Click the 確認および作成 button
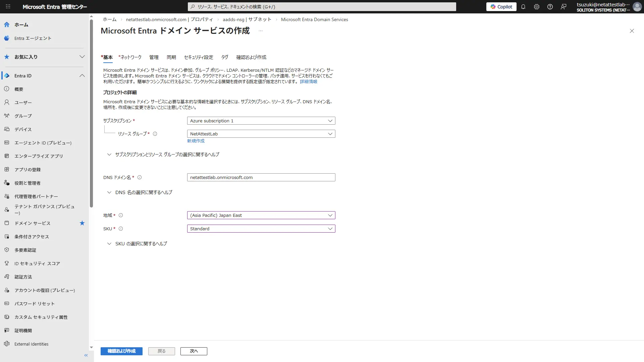644x362 pixels. pos(121,351)
